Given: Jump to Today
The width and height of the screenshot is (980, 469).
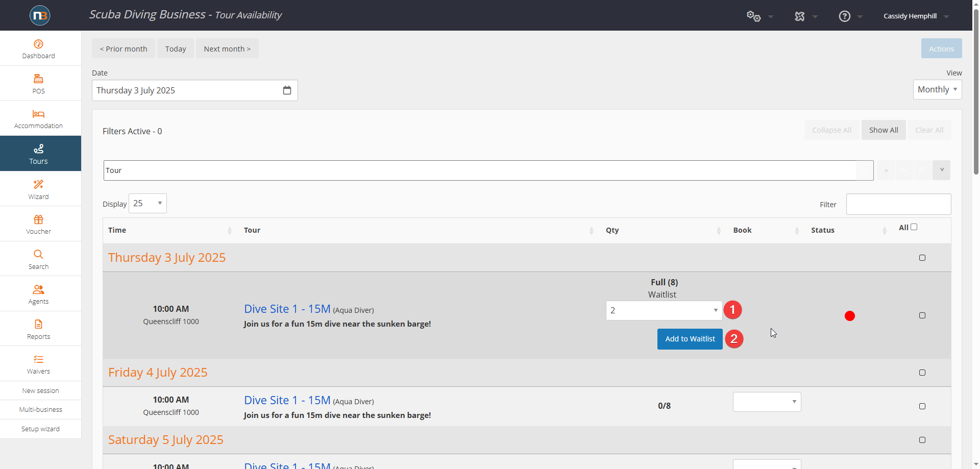Looking at the screenshot, I should click(x=176, y=48).
